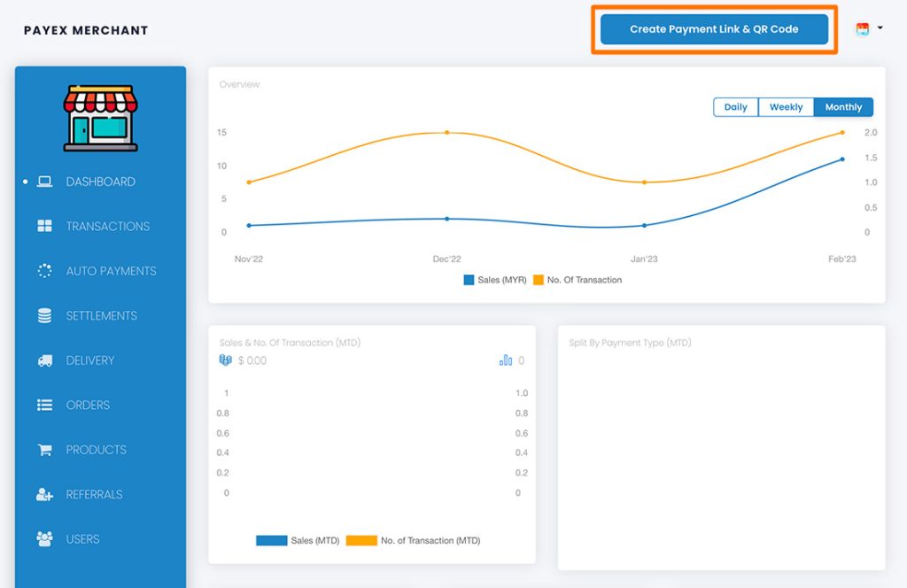Click the Delivery truck icon
The height and width of the screenshot is (588, 907).
(44, 360)
